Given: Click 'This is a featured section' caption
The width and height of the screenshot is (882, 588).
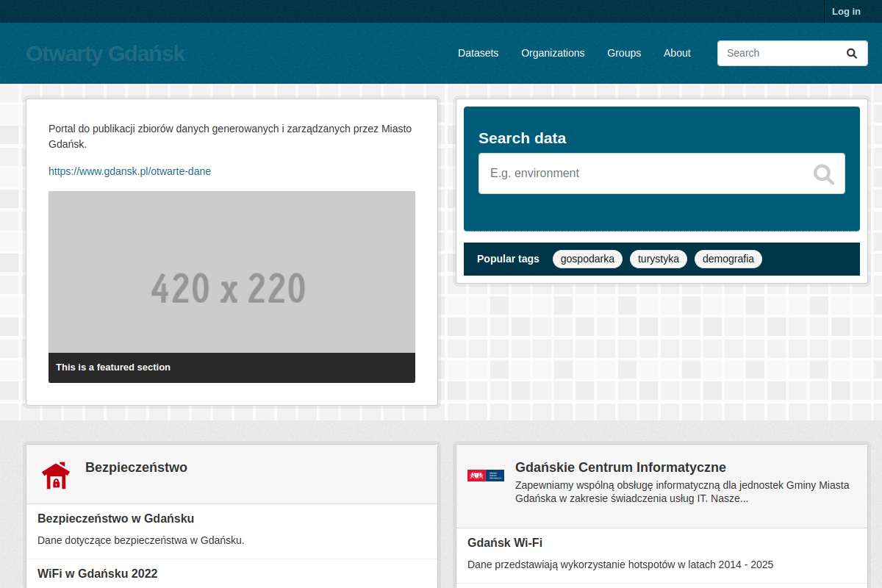Looking at the screenshot, I should click(113, 367).
